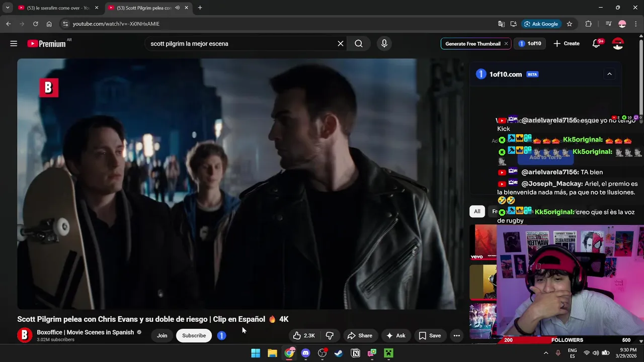The width and height of the screenshot is (644, 362).
Task: Close the Scott Pilgrim tab
Action: point(187,8)
